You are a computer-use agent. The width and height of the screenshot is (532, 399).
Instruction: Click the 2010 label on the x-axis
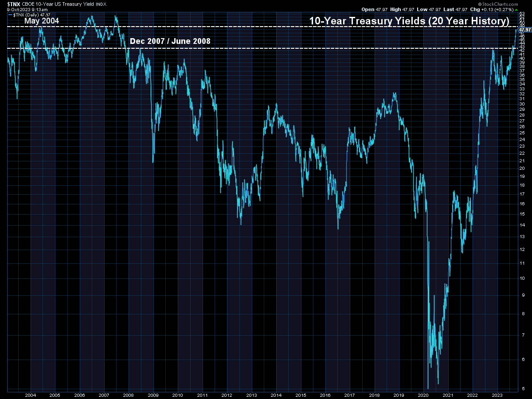177,395
